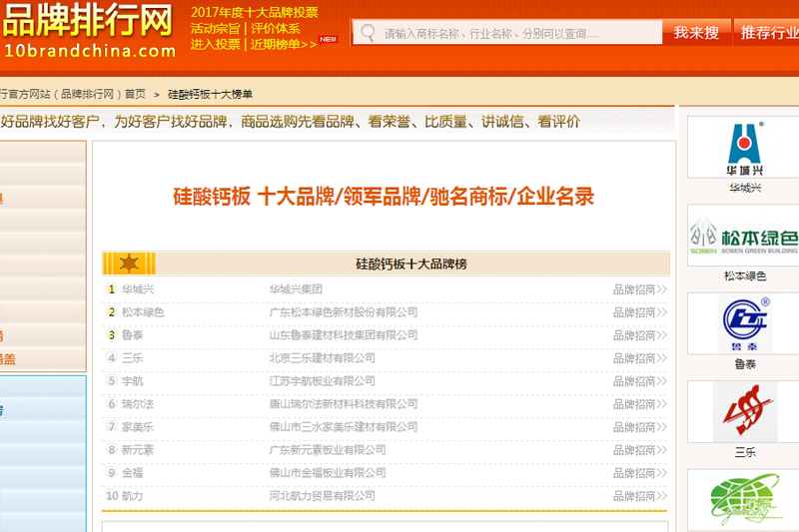Open 2017年度十大品牌投票 link
Screen dimensions: 799x532
point(255,13)
